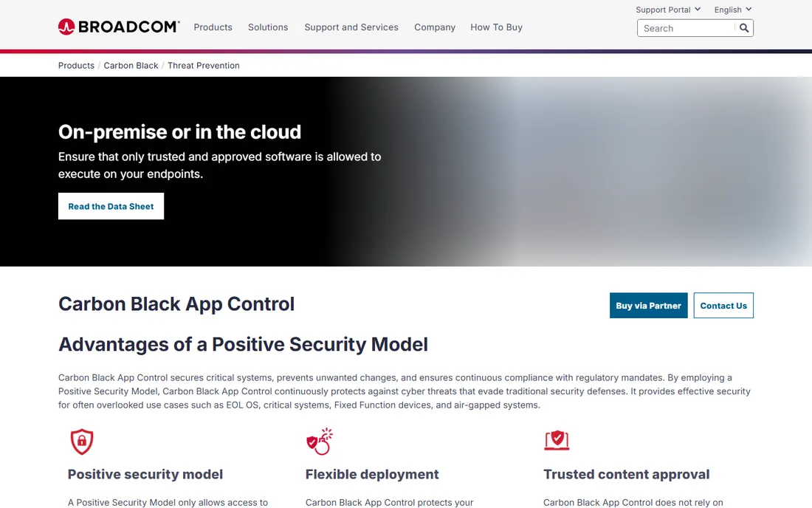This screenshot has height=508, width=812.
Task: Click the red shield lock icon
Action: [x=82, y=442]
